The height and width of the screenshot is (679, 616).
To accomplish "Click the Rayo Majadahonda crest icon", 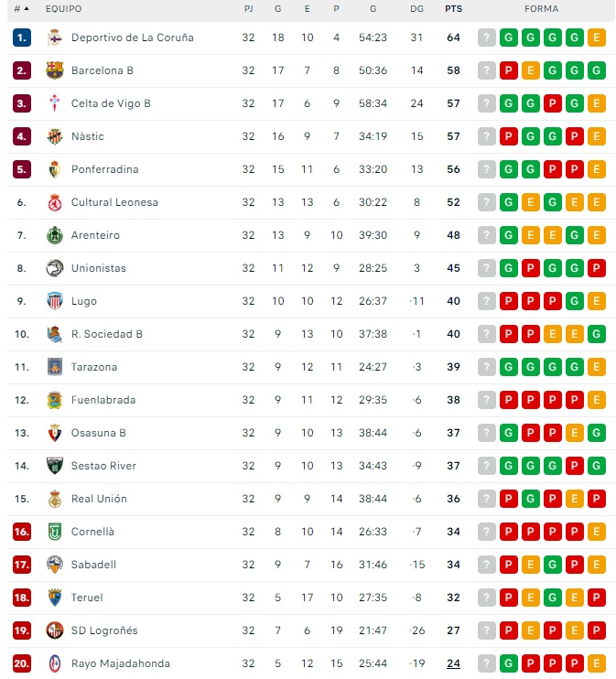I will [x=55, y=663].
